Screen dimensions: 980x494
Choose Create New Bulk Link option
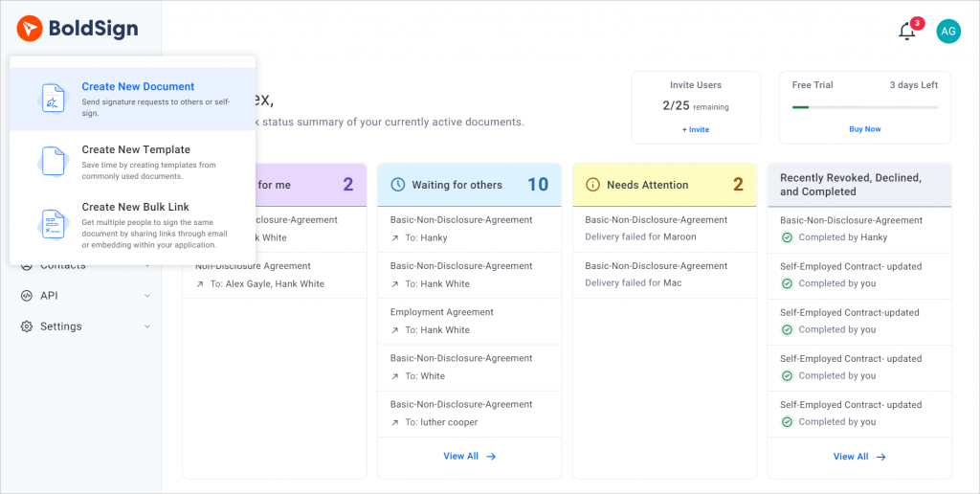click(x=135, y=207)
